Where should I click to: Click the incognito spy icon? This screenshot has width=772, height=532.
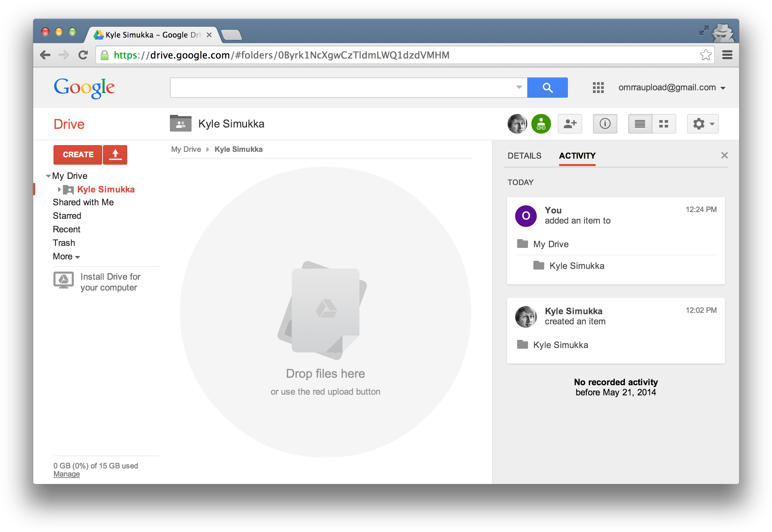pyautogui.click(x=723, y=33)
